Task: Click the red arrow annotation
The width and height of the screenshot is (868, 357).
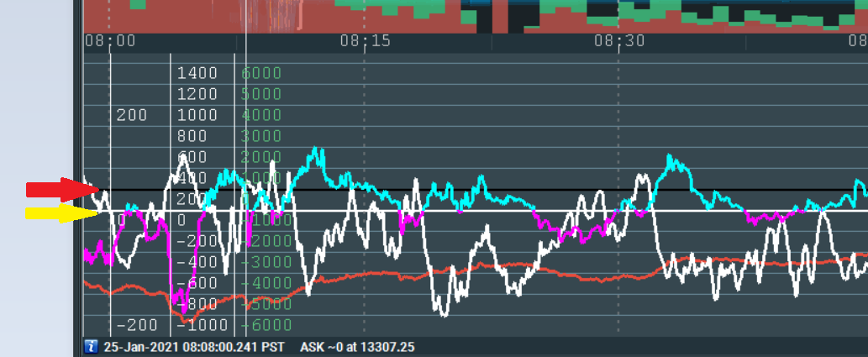Action: [62, 190]
